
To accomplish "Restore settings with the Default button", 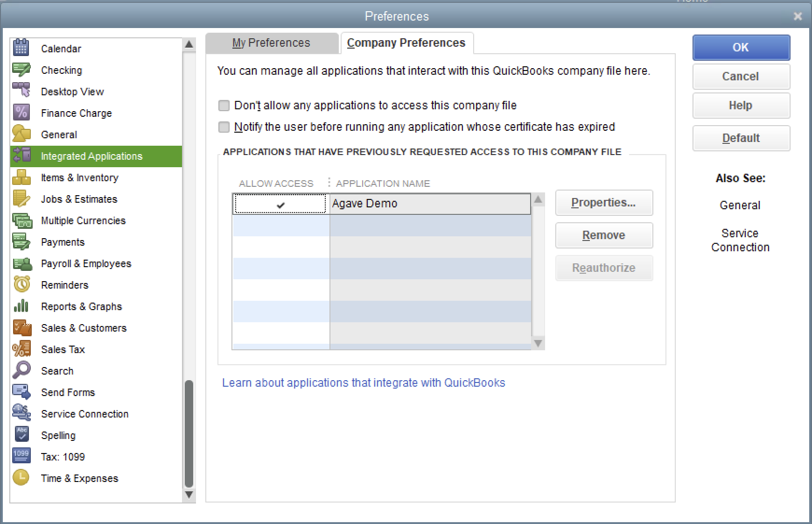I will tap(741, 138).
